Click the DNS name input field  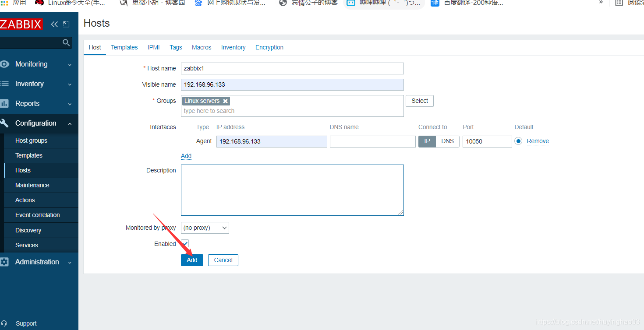tap(373, 141)
